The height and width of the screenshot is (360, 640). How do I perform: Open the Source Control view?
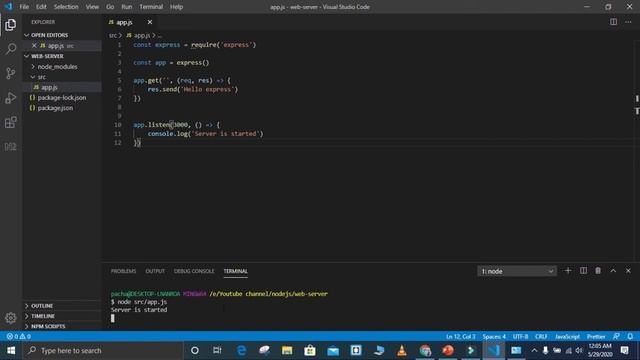[11, 73]
